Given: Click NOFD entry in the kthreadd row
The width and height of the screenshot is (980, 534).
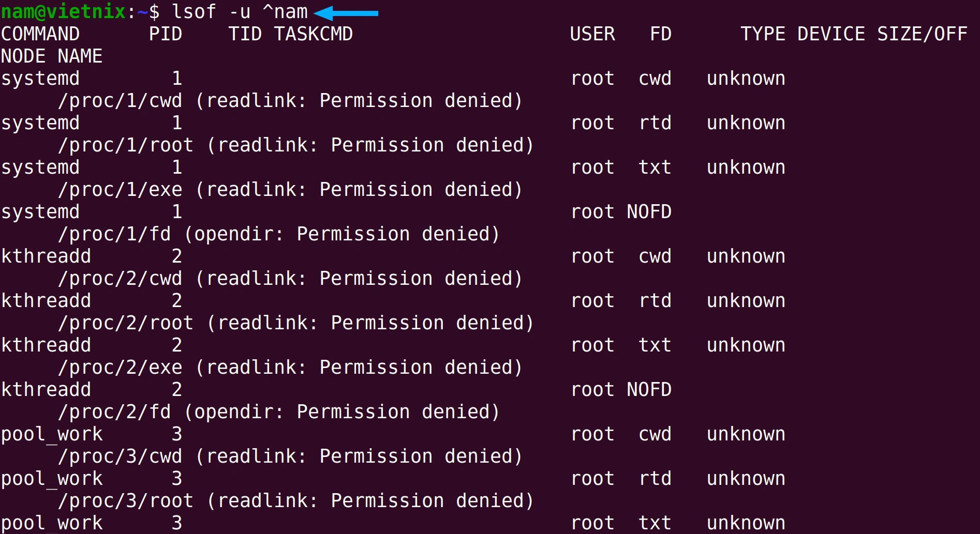Looking at the screenshot, I should tap(649, 390).
